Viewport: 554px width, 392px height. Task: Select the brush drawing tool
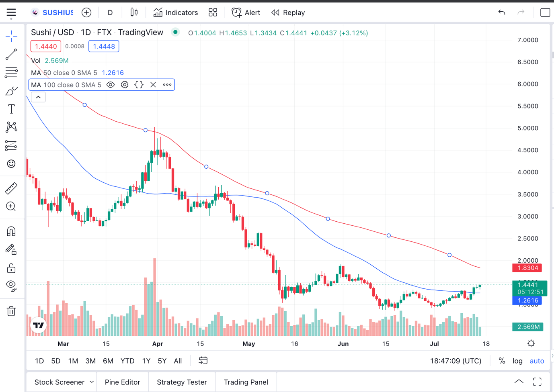click(x=11, y=91)
